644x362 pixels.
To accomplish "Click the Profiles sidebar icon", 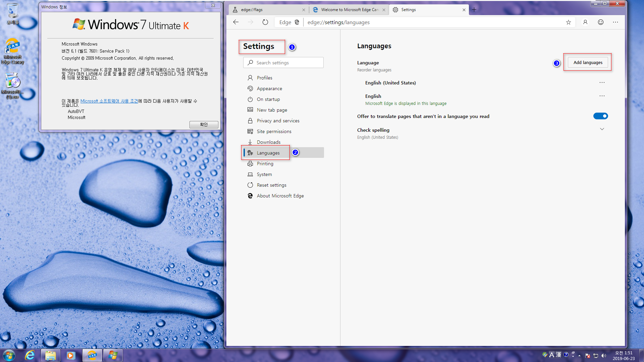I will (x=250, y=77).
